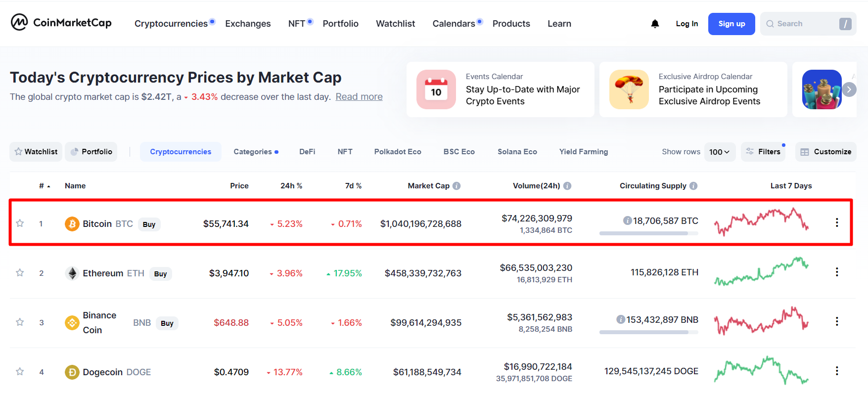Open the Products nav menu

click(511, 24)
